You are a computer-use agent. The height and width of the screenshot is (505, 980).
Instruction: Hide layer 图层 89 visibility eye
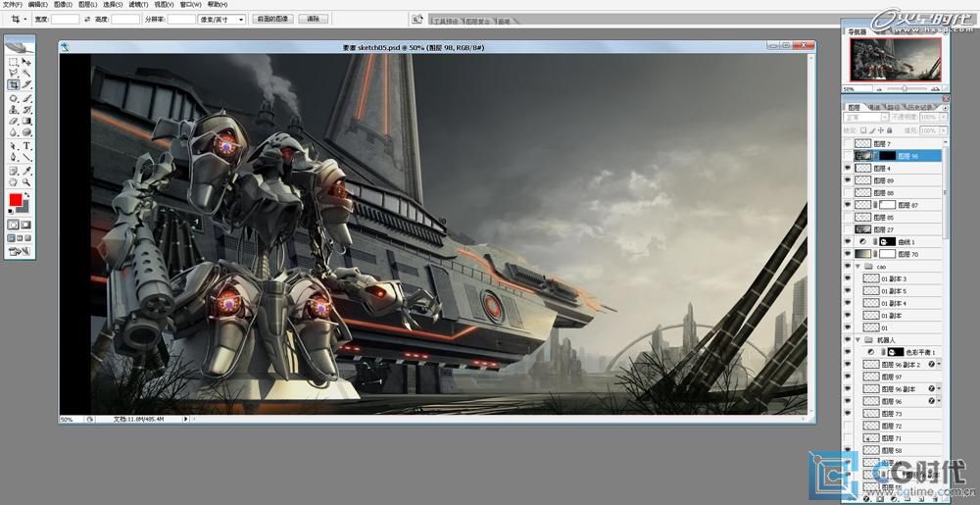[x=848, y=180]
